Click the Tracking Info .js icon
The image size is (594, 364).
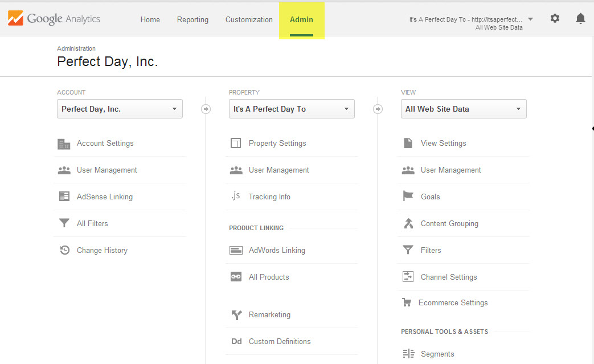236,196
